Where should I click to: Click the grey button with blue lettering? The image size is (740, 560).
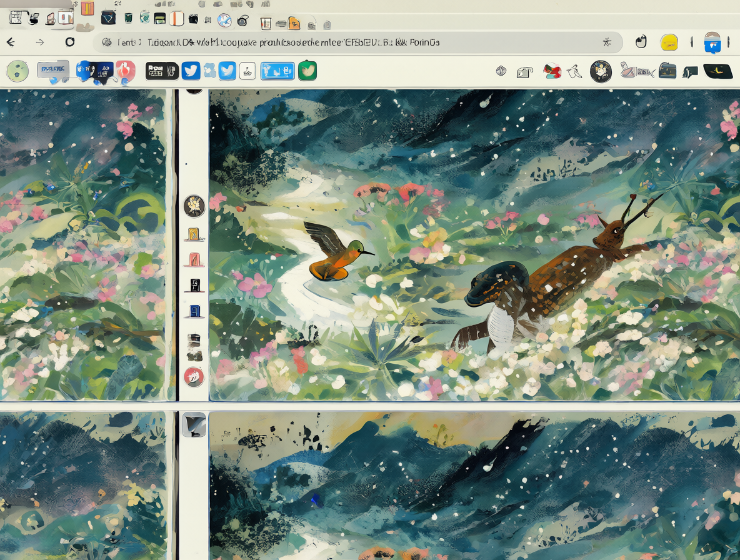click(x=53, y=71)
